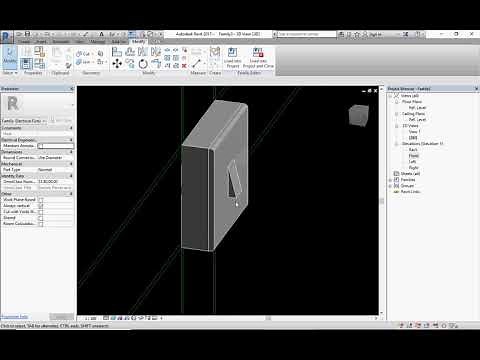The width and height of the screenshot is (480, 360).
Task: Click the Trim/Extend tool icon
Action: [156, 64]
